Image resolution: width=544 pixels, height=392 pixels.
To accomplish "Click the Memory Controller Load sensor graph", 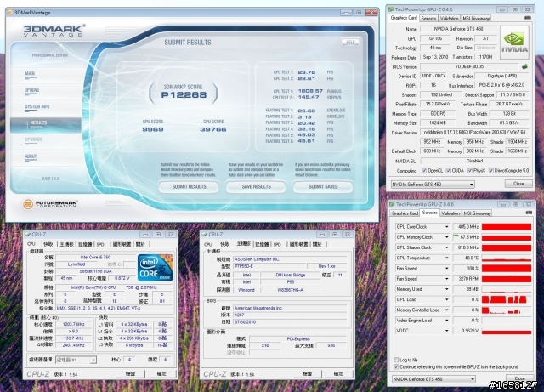I will pyautogui.click(x=507, y=310).
